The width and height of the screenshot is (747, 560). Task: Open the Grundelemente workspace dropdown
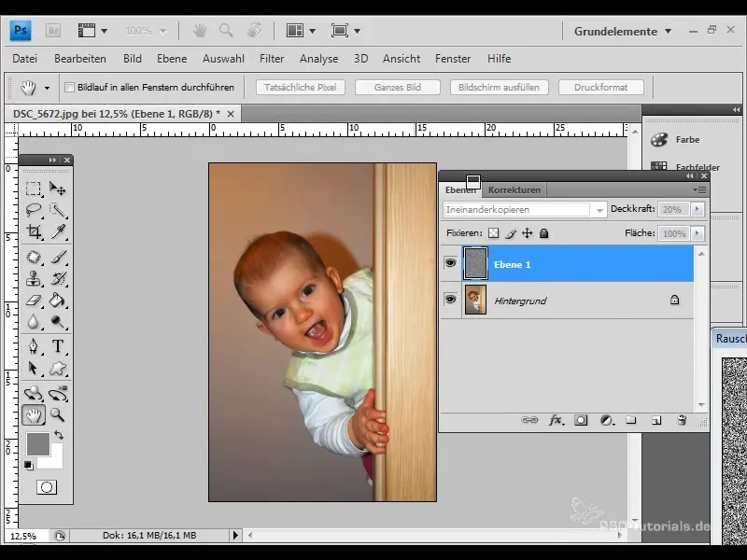pos(623,32)
